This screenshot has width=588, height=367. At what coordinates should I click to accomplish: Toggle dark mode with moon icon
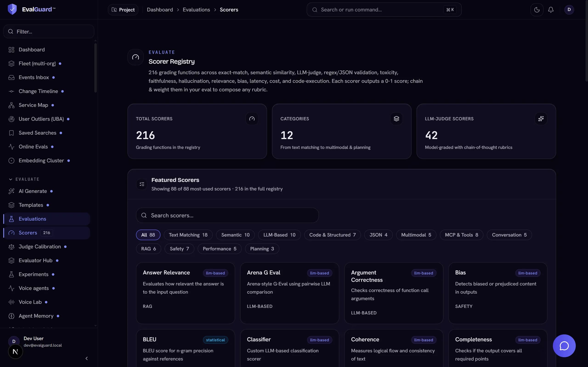click(x=537, y=10)
